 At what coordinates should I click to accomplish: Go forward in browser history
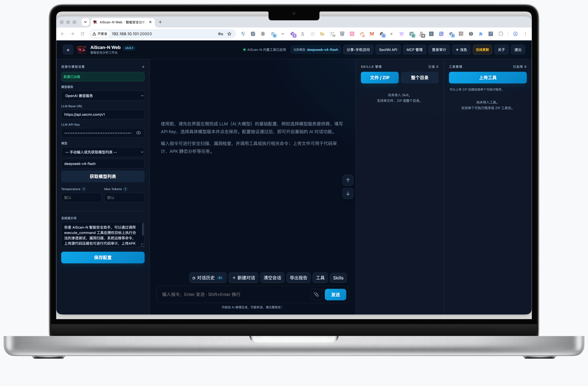pos(72,34)
